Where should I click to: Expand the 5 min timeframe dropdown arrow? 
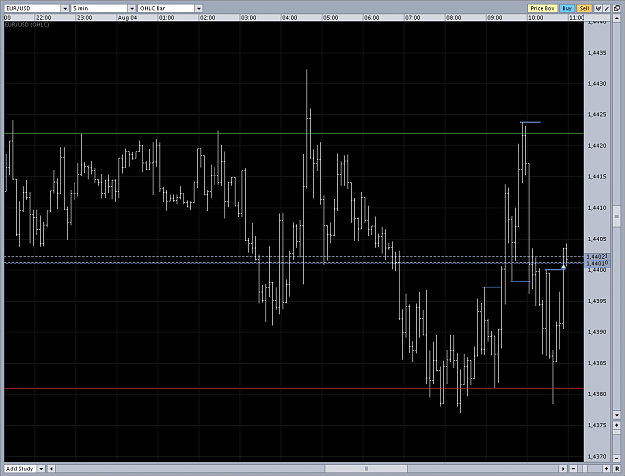(x=132, y=8)
